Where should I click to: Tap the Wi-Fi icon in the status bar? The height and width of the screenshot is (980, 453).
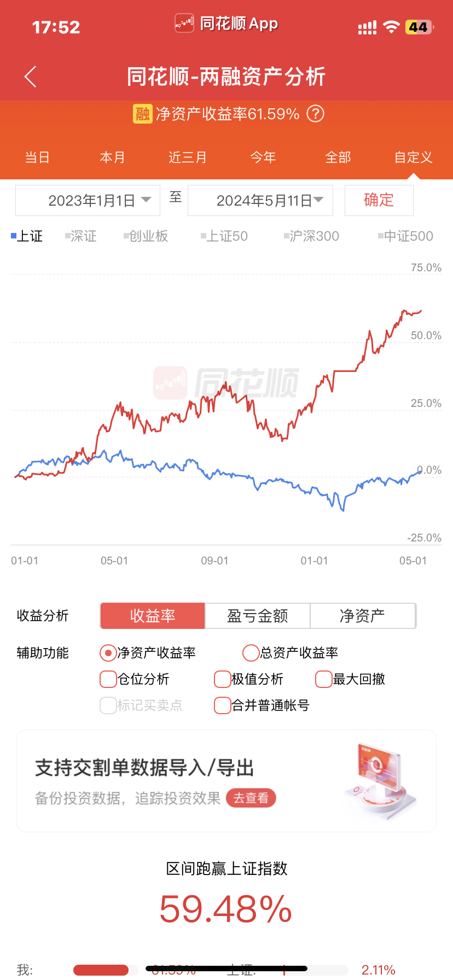click(x=391, y=27)
